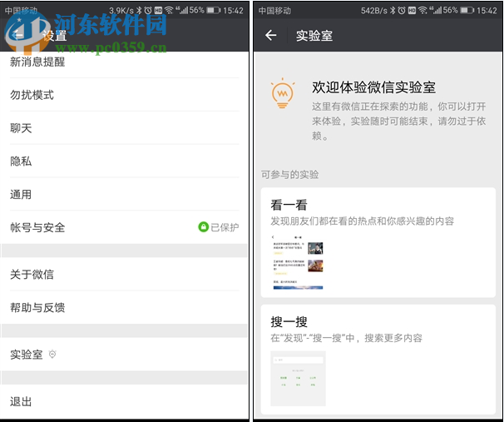Open 新消息提醒 settings
504x422 pixels.
125,62
